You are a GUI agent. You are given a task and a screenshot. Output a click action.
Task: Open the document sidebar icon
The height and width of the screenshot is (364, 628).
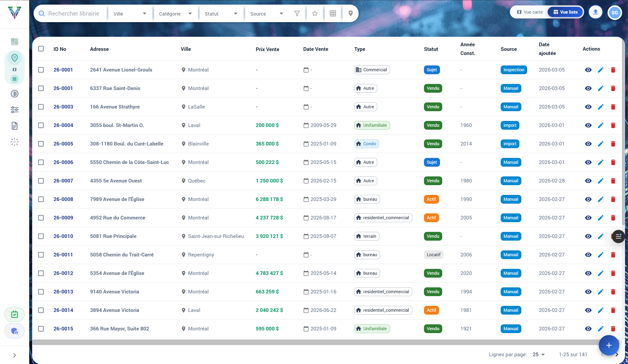coord(14,126)
